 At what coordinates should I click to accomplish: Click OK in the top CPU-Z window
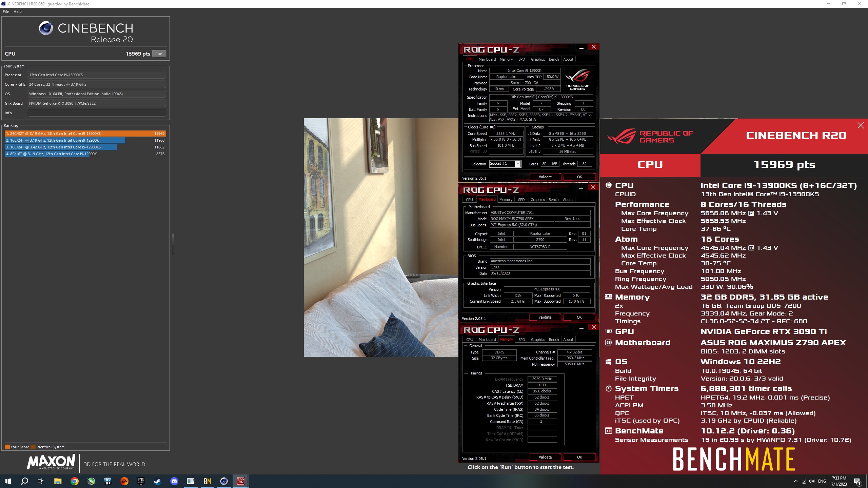pos(579,177)
